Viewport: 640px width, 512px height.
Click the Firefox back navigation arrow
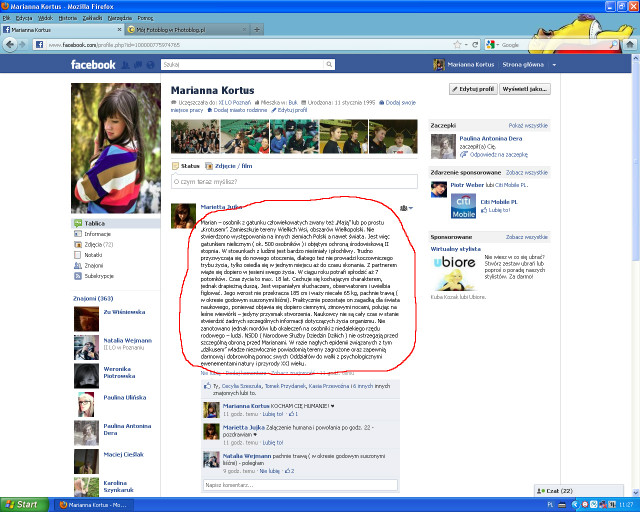coord(10,44)
